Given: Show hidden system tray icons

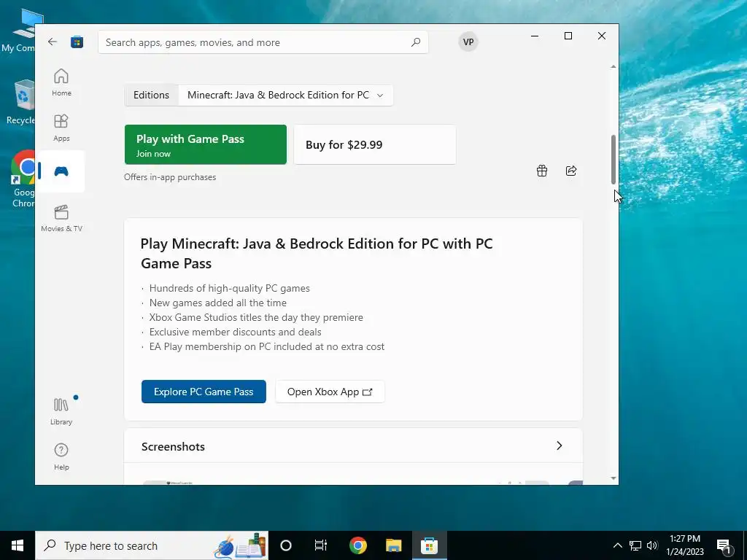Looking at the screenshot, I should [x=617, y=545].
